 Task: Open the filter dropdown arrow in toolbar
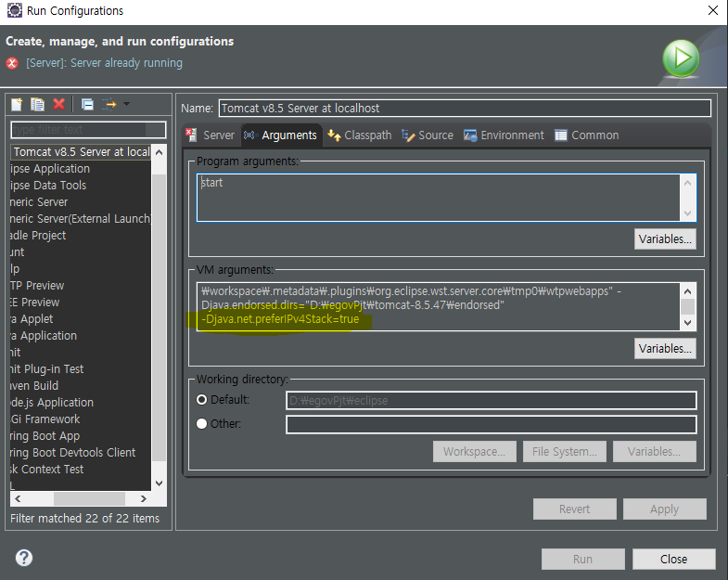[126, 104]
